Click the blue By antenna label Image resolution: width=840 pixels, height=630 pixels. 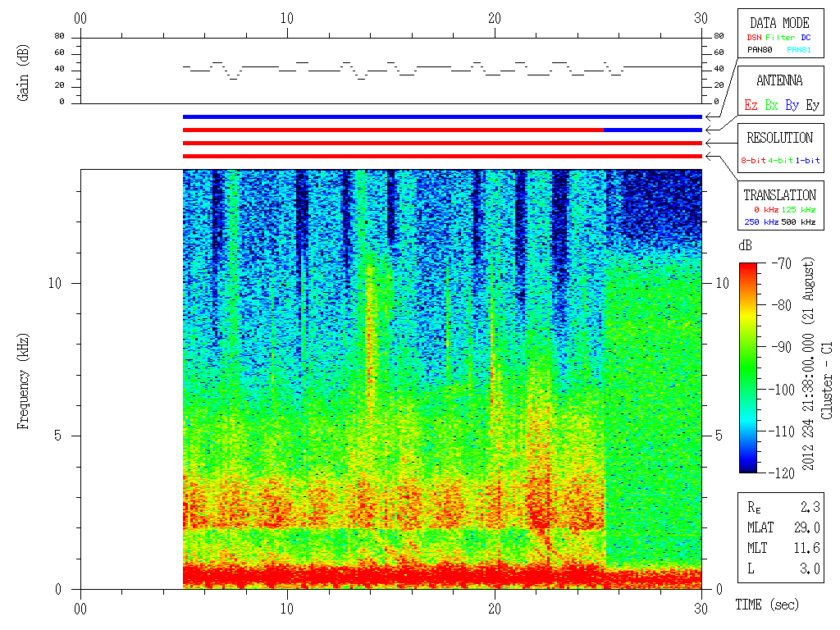click(792, 105)
